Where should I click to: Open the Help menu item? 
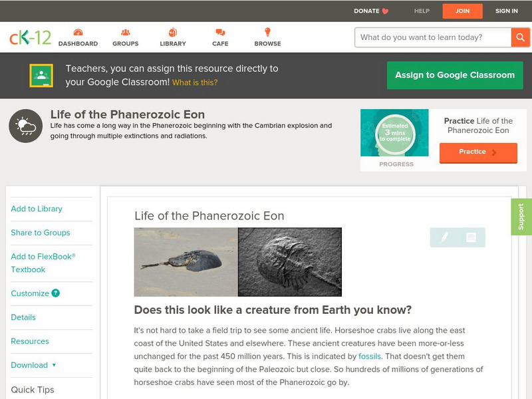coord(422,11)
